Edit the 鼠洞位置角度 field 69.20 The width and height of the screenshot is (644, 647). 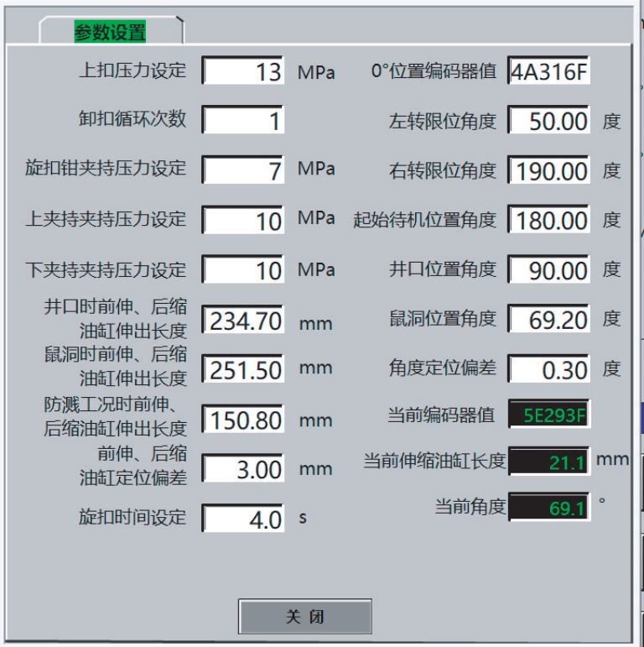(548, 319)
